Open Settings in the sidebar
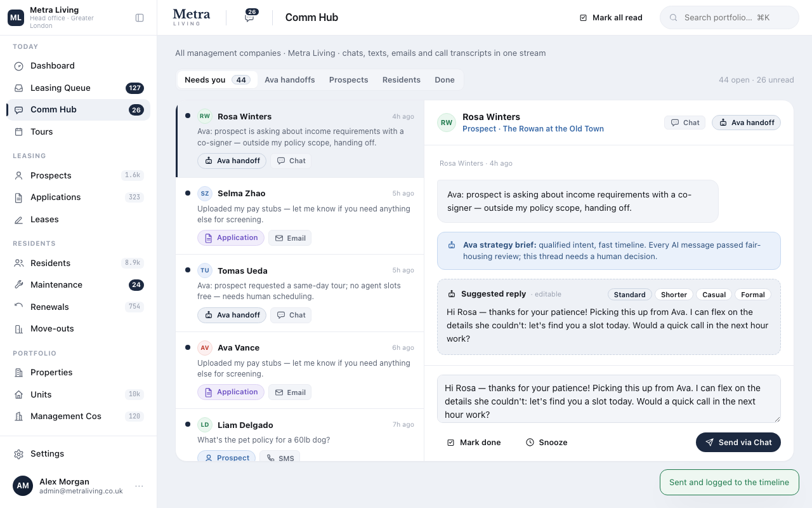Screen dimensions: 812x508 [x=79, y=454]
